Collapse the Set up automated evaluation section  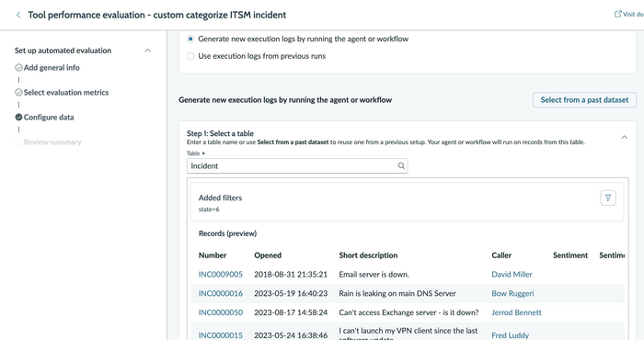pyautogui.click(x=147, y=51)
